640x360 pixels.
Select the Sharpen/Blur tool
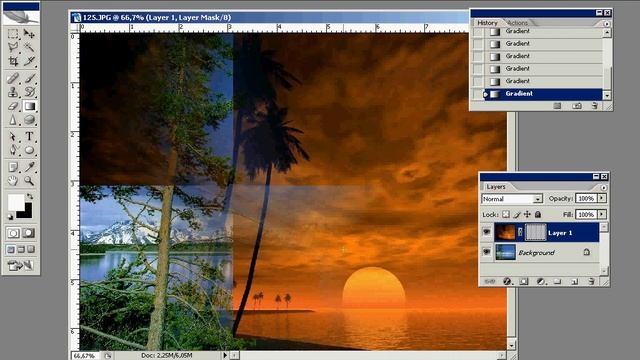click(13, 120)
